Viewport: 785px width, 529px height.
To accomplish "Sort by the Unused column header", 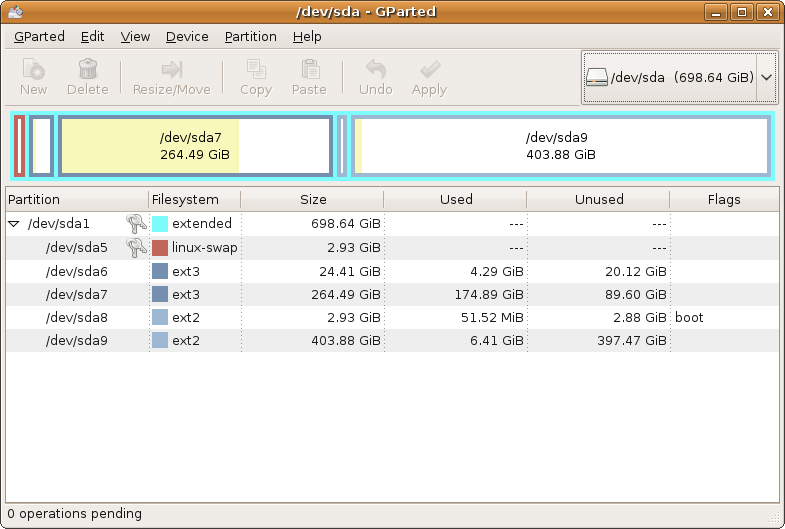I will coord(599,199).
